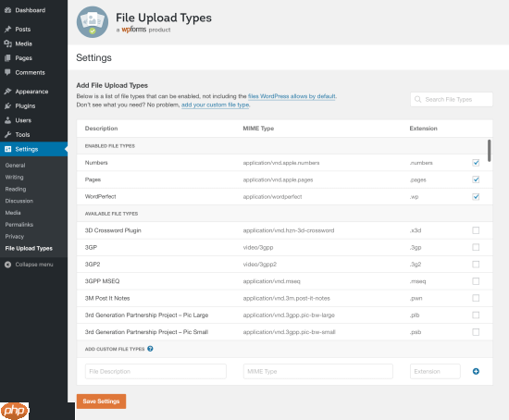Enable the 3GP video checkbox
Image resolution: width=509 pixels, height=420 pixels.
476,247
